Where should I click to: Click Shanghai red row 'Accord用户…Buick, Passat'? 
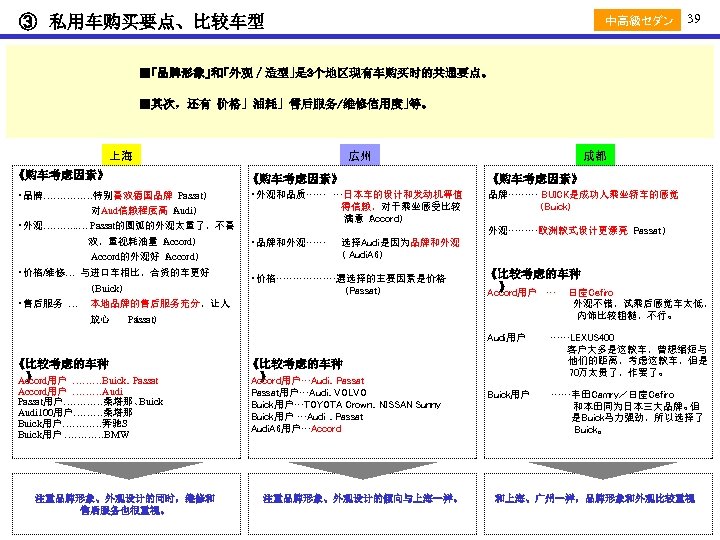[x=88, y=381]
